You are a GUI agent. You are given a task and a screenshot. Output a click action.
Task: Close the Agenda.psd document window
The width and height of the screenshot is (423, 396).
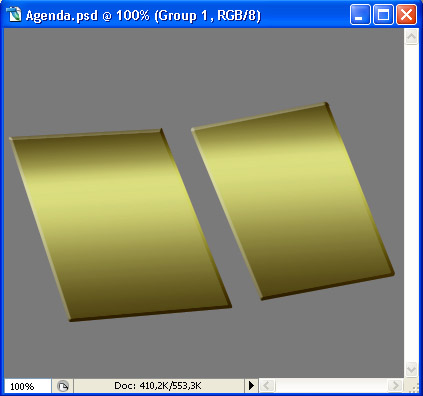pyautogui.click(x=406, y=15)
